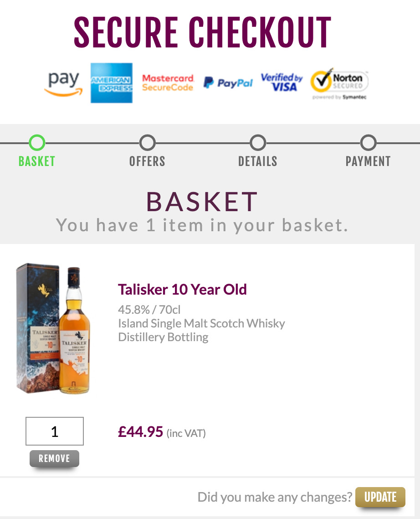Click the Payment step label

[x=369, y=161]
